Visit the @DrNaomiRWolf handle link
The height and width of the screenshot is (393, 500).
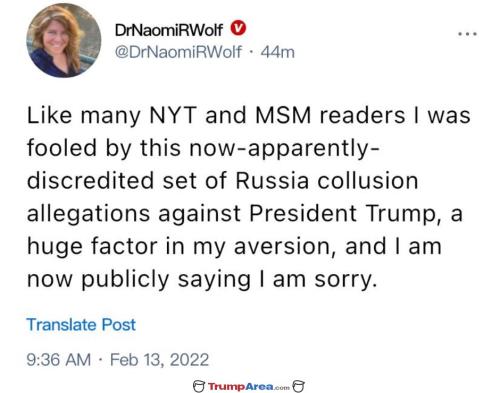pos(178,52)
